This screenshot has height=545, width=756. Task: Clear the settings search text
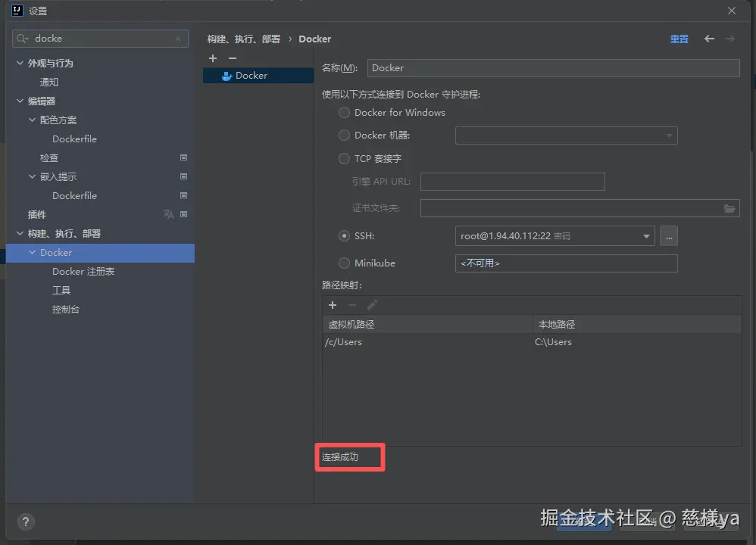point(178,39)
